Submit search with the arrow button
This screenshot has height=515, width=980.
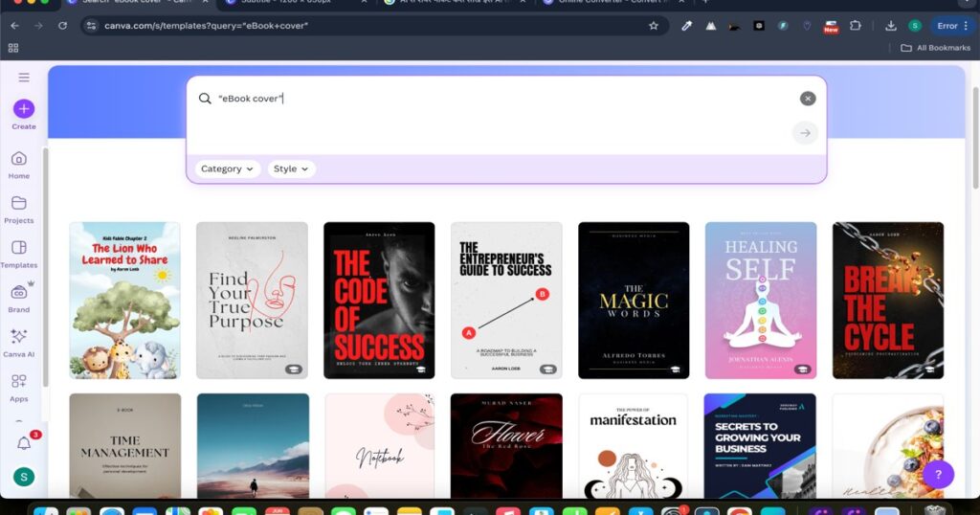805,133
